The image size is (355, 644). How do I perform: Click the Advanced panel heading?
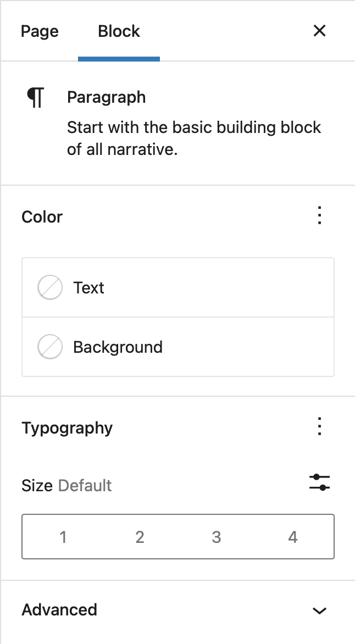click(x=59, y=610)
